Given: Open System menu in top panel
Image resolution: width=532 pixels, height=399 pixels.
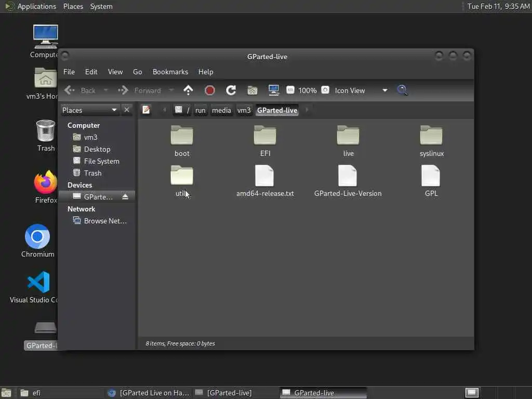Looking at the screenshot, I should [101, 6].
